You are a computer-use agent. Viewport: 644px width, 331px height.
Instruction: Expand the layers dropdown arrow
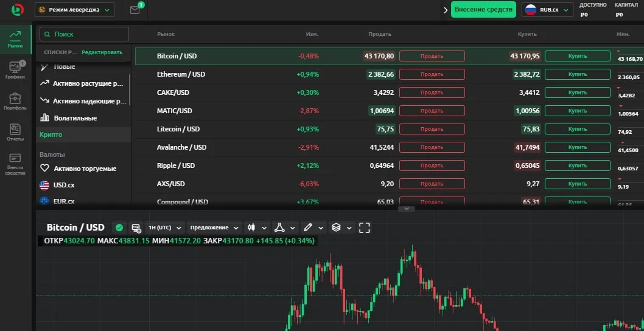coord(349,228)
